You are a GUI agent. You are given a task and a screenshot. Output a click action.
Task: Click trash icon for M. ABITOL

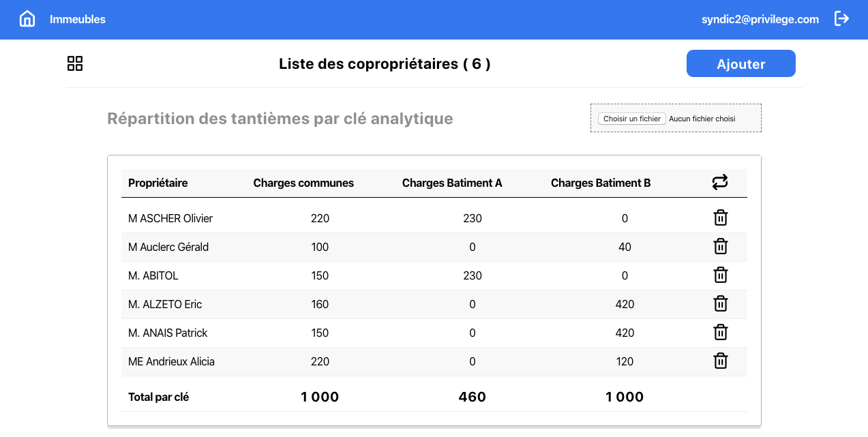(720, 275)
